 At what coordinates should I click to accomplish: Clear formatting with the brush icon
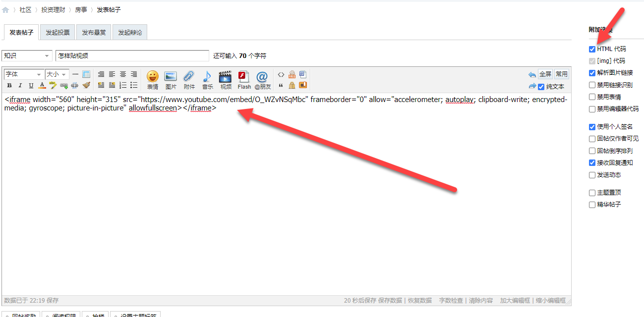click(x=86, y=85)
